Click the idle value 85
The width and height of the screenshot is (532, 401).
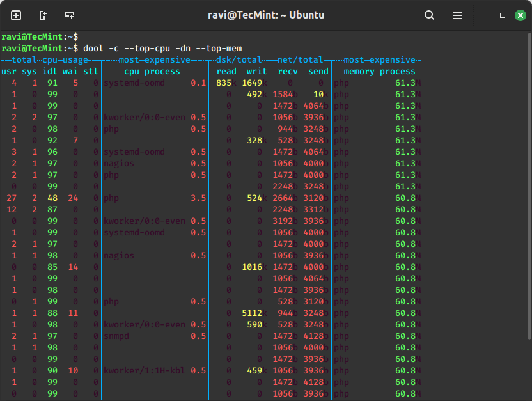52,267
